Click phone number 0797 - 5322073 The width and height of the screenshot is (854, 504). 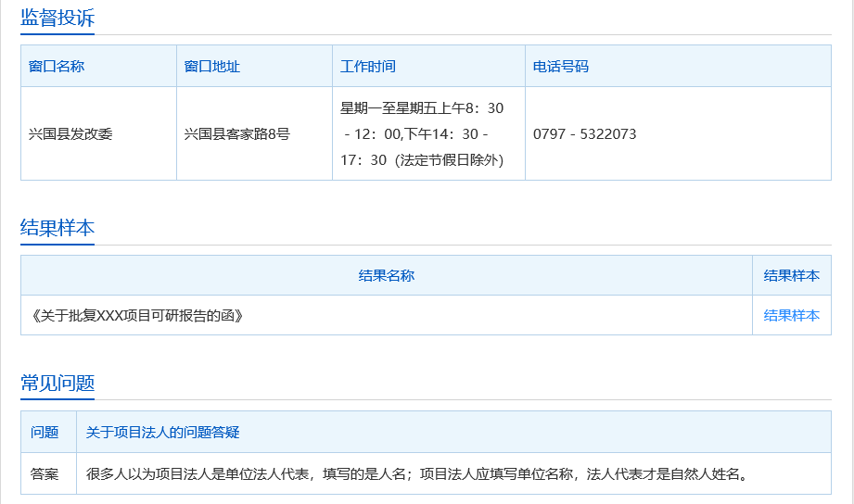(584, 133)
